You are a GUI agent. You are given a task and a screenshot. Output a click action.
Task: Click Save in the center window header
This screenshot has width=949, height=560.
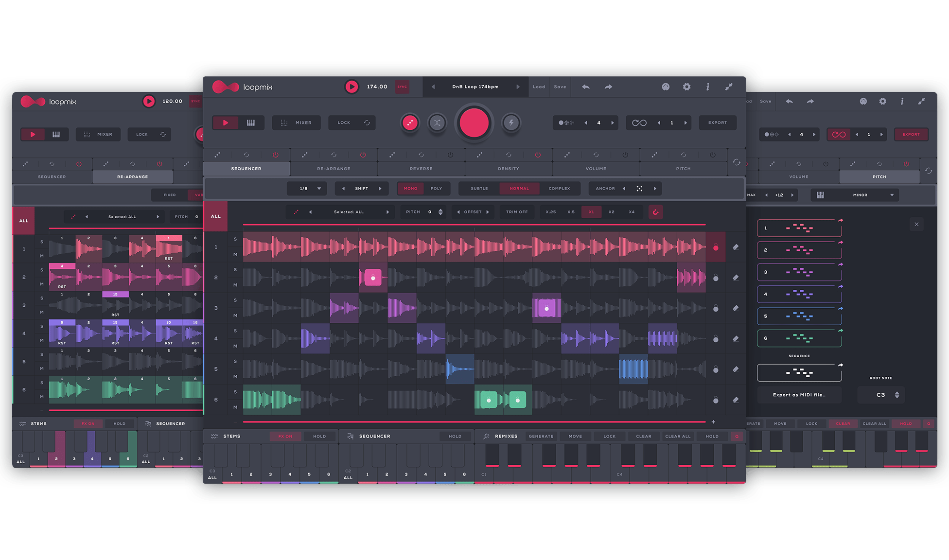click(x=560, y=87)
